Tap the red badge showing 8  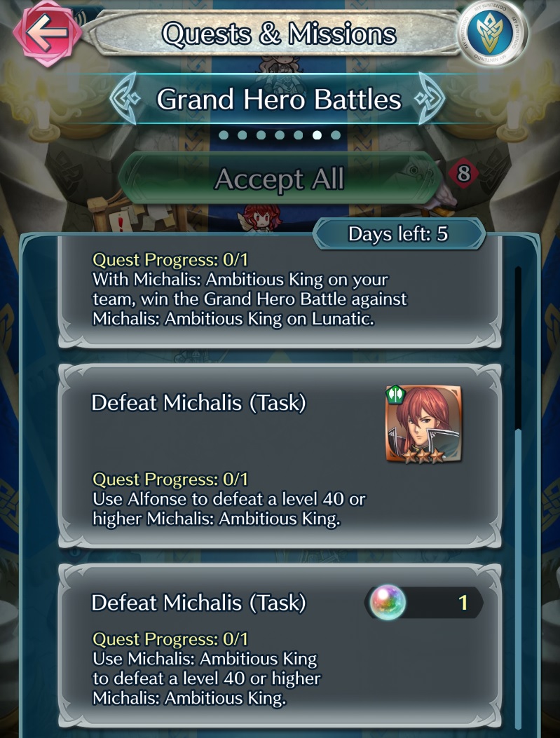coord(463,174)
